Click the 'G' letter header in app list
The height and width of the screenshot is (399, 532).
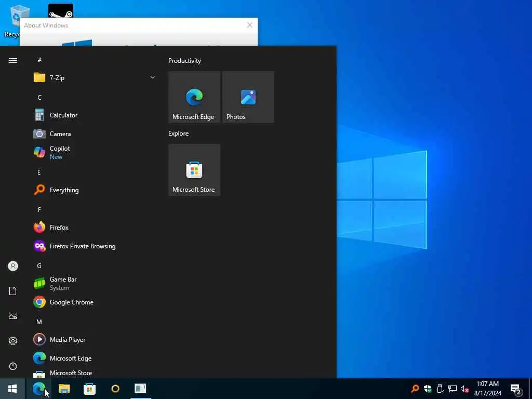point(39,265)
